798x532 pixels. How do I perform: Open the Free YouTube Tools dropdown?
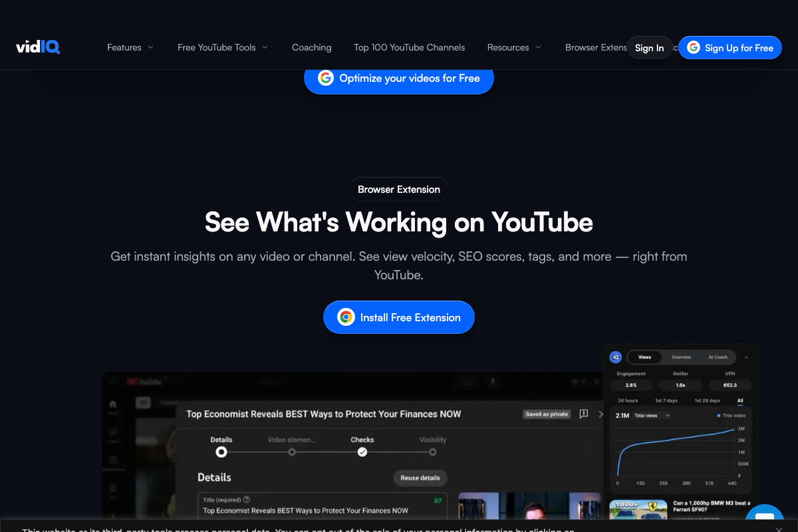tap(223, 47)
